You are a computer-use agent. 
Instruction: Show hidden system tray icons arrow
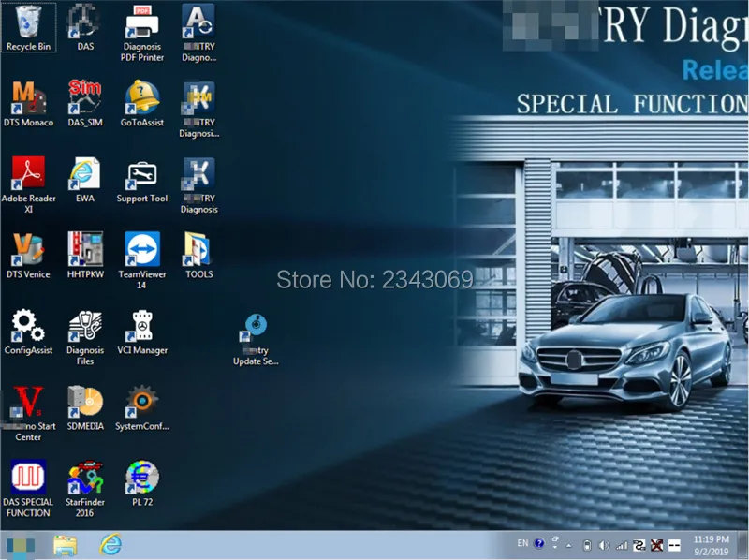click(567, 544)
